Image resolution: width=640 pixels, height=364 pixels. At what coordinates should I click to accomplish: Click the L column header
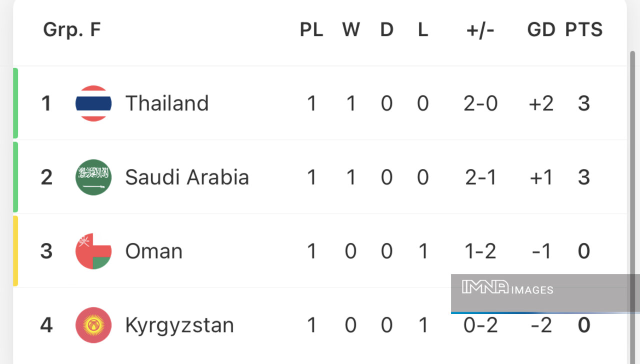tap(422, 29)
